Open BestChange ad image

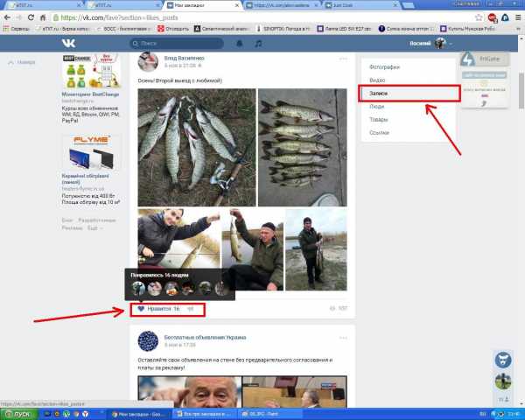click(x=91, y=71)
